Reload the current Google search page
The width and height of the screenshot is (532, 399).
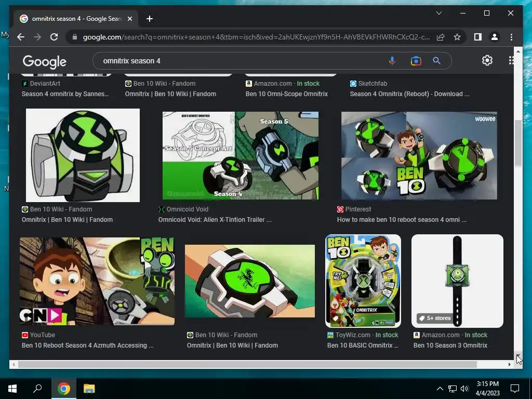[54, 37]
